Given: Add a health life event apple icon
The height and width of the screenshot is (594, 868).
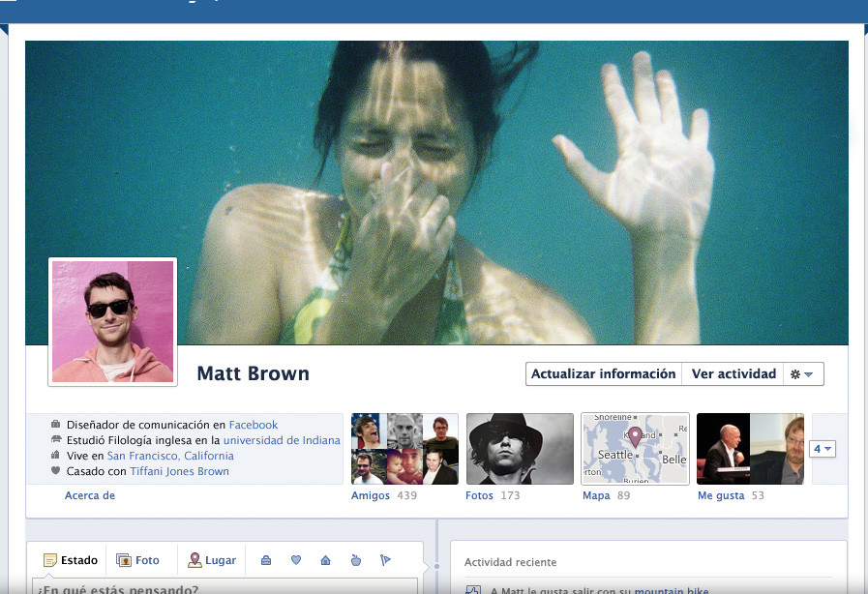Looking at the screenshot, I should tap(356, 560).
